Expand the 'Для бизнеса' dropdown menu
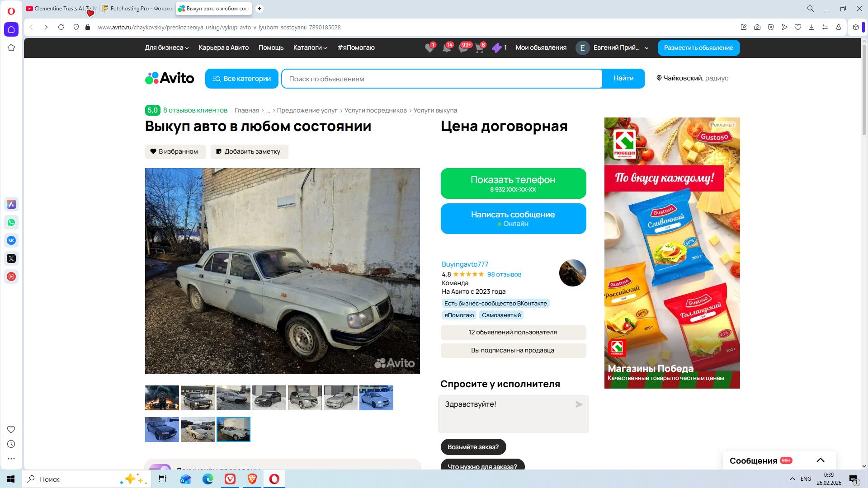868x488 pixels. [x=166, y=47]
